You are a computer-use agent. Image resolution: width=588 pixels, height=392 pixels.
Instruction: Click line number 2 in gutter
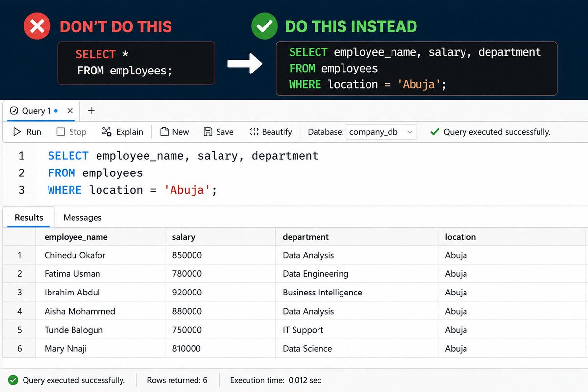coord(21,173)
